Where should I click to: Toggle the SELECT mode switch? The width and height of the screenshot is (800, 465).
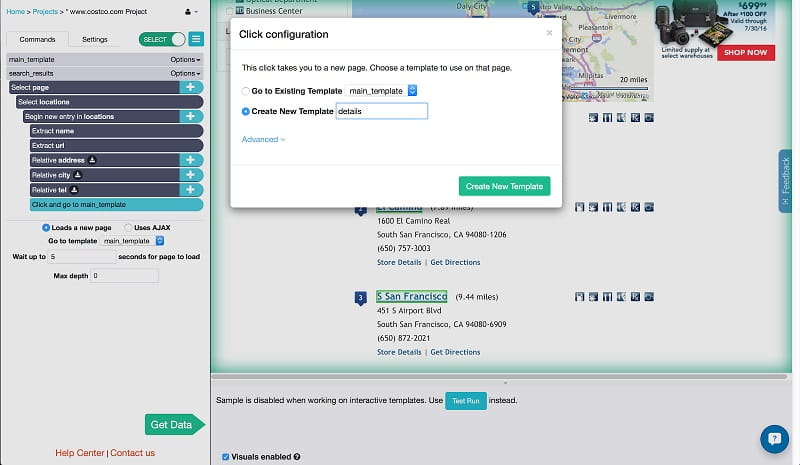pyautogui.click(x=162, y=39)
